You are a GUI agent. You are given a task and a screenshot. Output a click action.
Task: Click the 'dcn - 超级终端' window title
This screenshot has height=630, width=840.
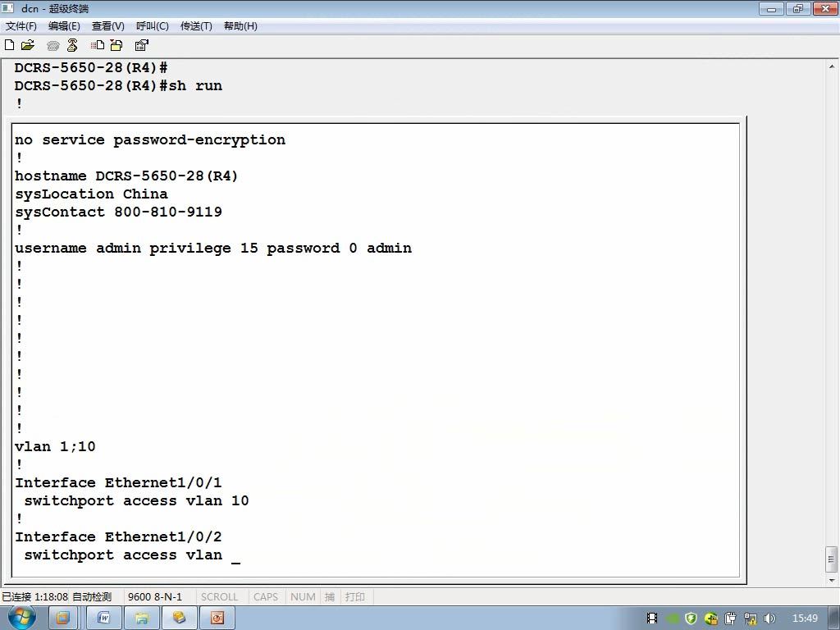pyautogui.click(x=55, y=8)
